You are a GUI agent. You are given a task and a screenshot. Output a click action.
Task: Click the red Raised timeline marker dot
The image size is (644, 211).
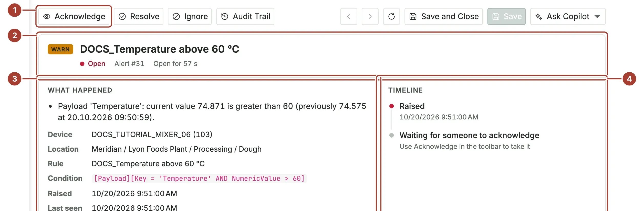click(x=391, y=106)
